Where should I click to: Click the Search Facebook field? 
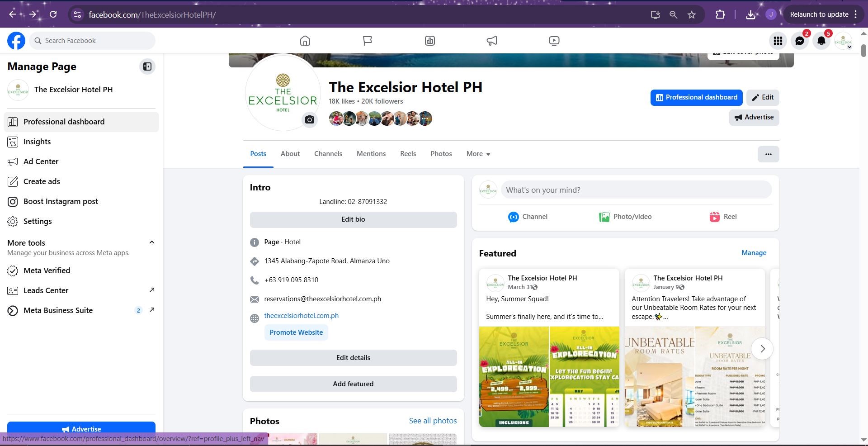tap(93, 41)
